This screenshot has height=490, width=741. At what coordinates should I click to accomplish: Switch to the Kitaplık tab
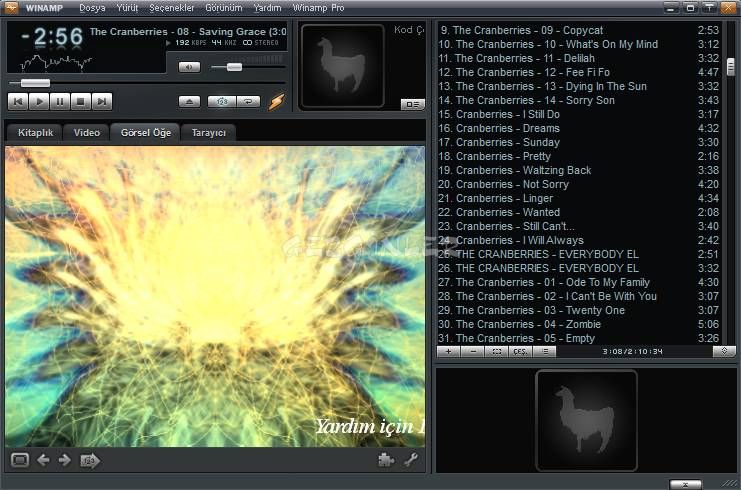[35, 133]
